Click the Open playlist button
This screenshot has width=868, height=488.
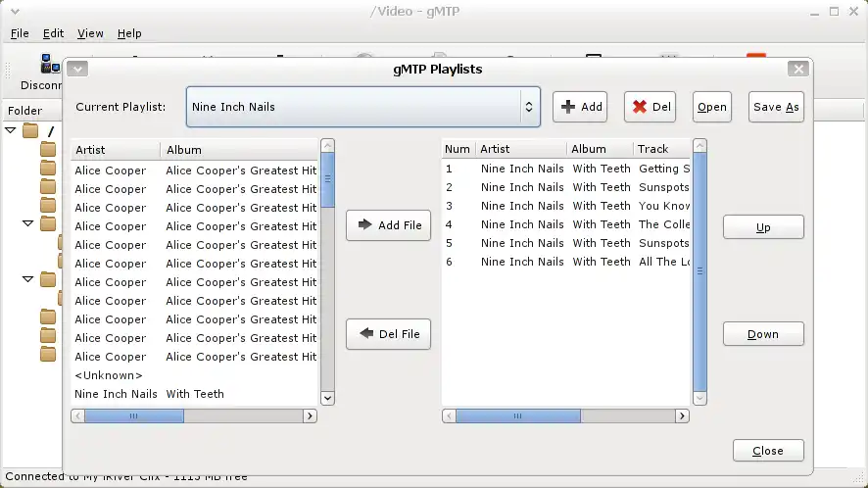[x=712, y=107]
